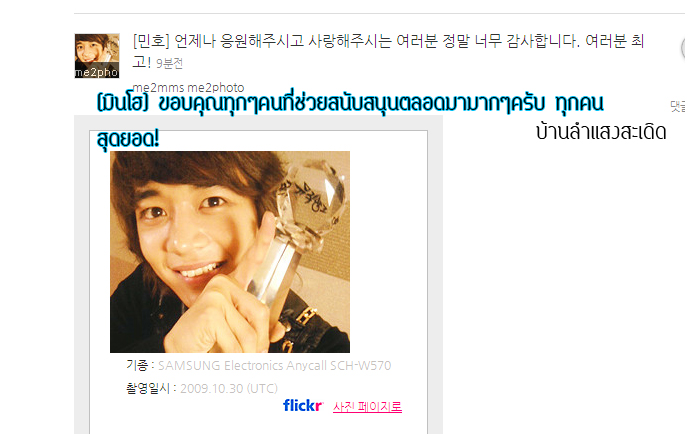This screenshot has width=690, height=434.
Task: Click the gray panel area beside the photo frame
Action: 435,273
